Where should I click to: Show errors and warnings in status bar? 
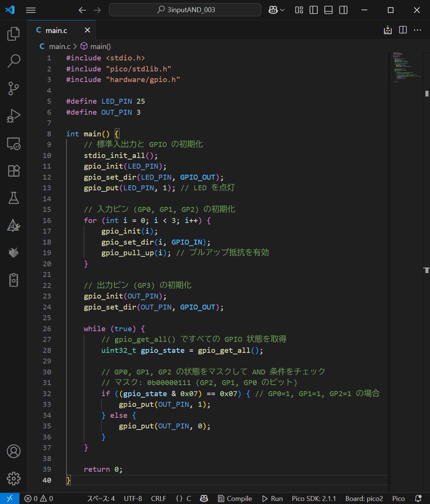(39, 499)
